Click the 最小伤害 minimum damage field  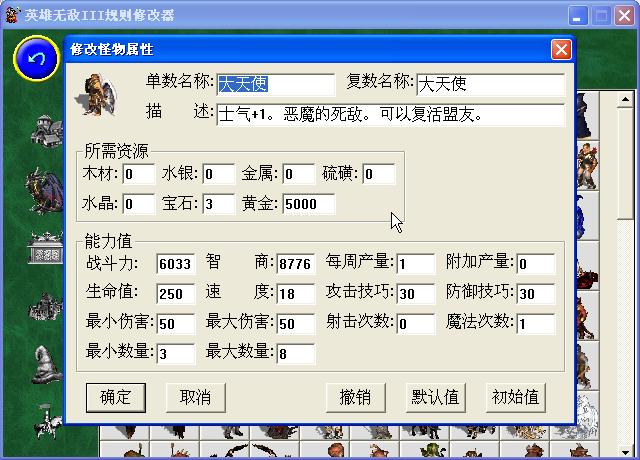[x=176, y=324]
